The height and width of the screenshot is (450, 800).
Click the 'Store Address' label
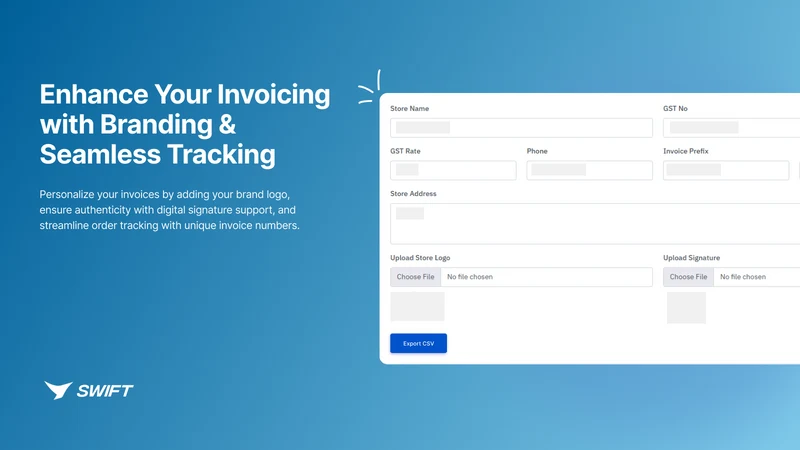tap(413, 193)
